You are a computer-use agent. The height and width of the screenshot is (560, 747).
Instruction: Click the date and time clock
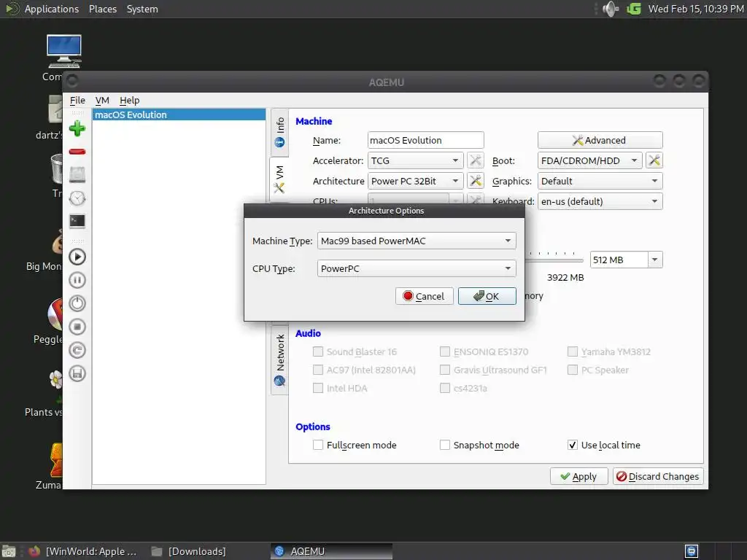click(x=696, y=9)
